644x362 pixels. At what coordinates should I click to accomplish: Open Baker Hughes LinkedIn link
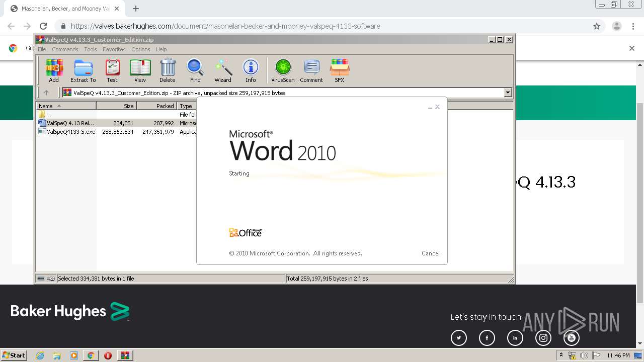(515, 338)
